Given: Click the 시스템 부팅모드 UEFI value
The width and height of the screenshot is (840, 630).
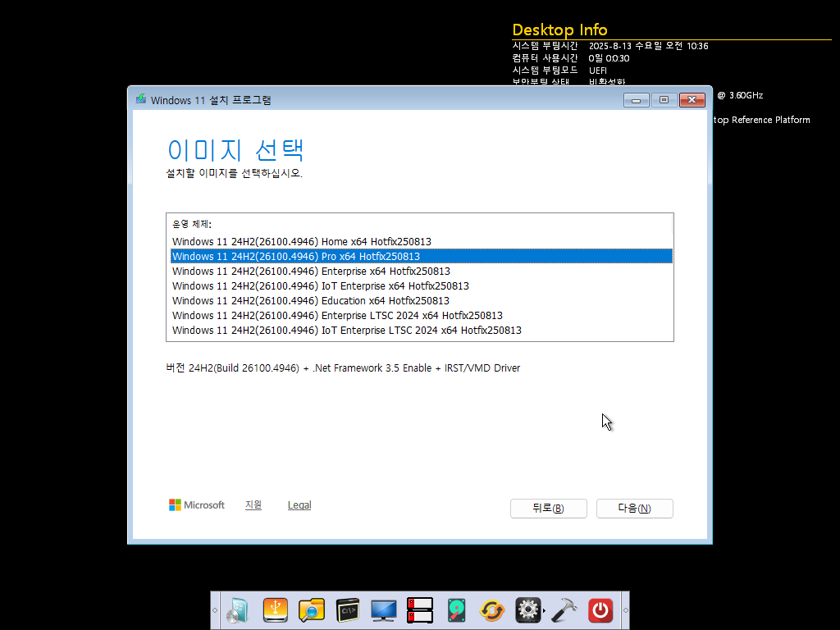Looking at the screenshot, I should [x=598, y=71].
